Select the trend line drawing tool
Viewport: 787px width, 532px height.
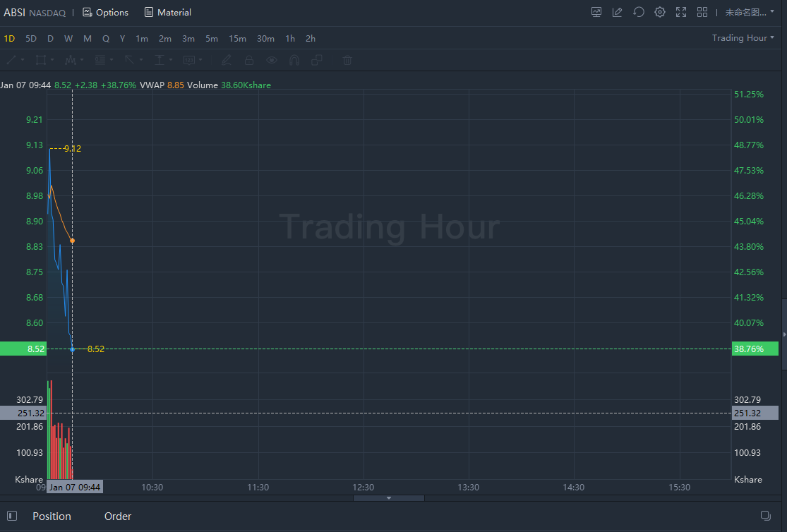[x=11, y=60]
